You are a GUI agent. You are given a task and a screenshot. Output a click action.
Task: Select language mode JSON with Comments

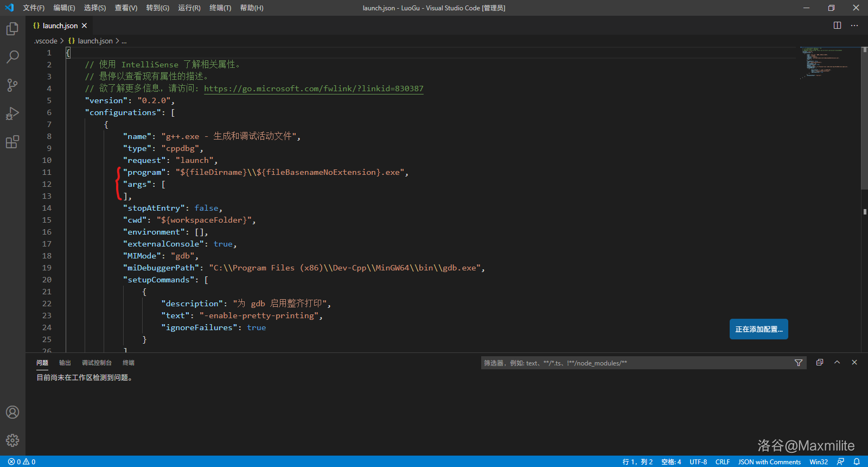pos(769,462)
